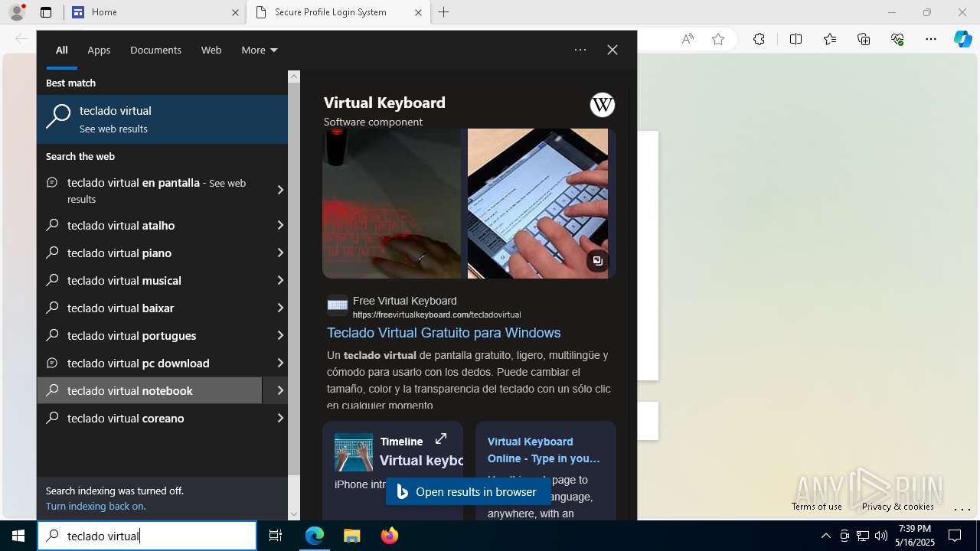Viewport: 980px width, 551px height.
Task: Launch Microsoft Edge from the taskbar
Action: click(x=315, y=536)
